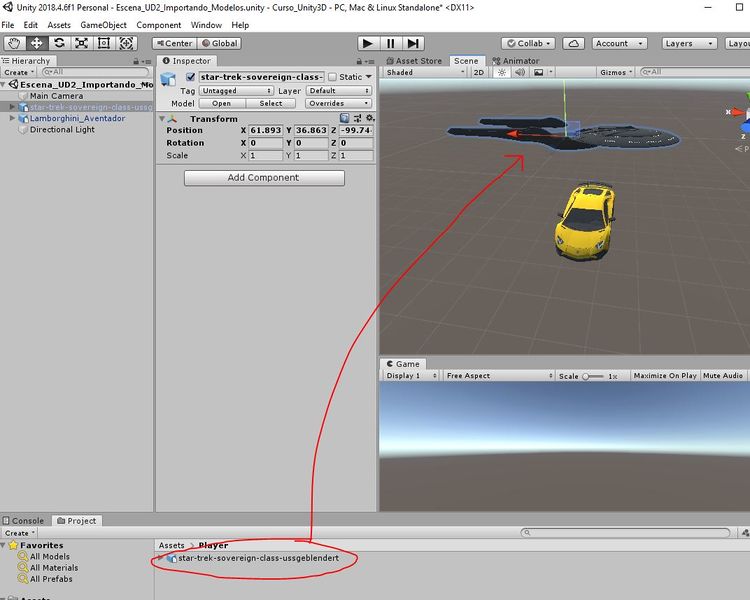The height and width of the screenshot is (600, 750).
Task: Collapse the Transform component
Action: (162, 118)
